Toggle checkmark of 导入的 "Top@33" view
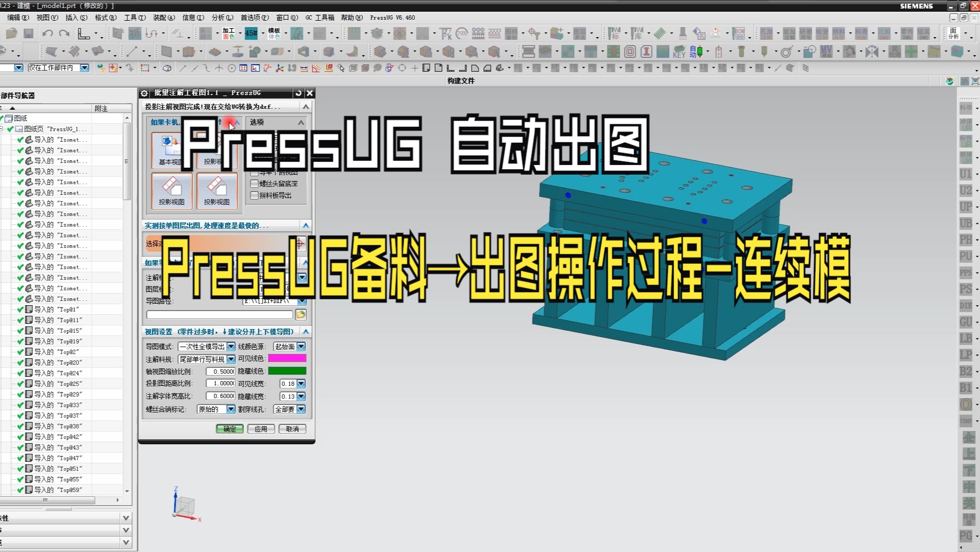Screen dimensions: 980x552 coord(20,405)
